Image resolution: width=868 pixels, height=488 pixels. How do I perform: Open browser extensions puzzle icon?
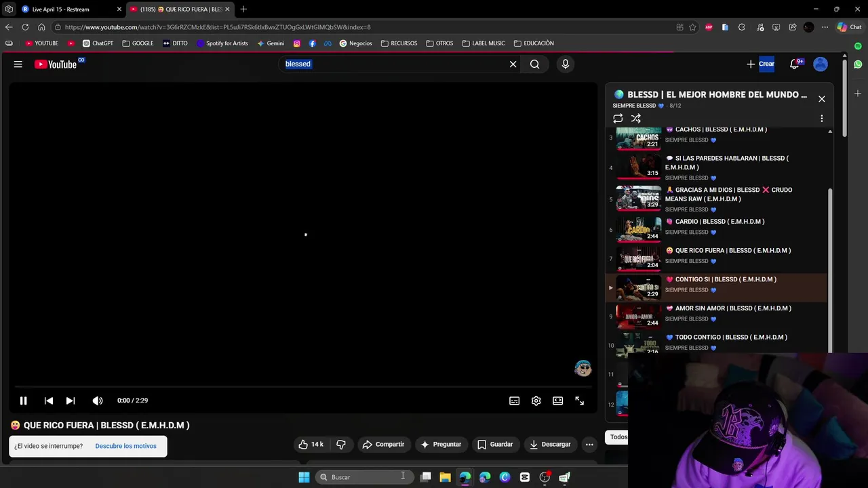[741, 27]
